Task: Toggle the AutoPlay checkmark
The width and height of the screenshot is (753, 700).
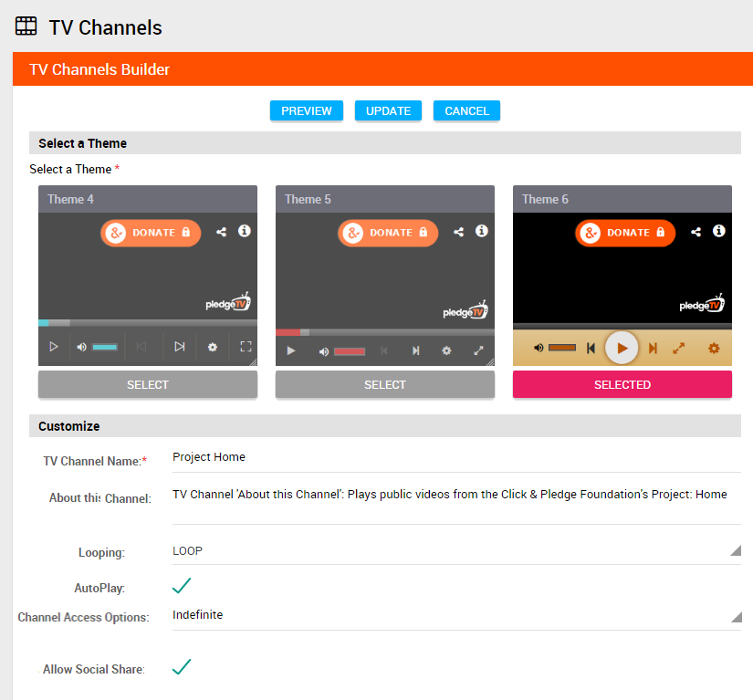Action: click(x=182, y=586)
